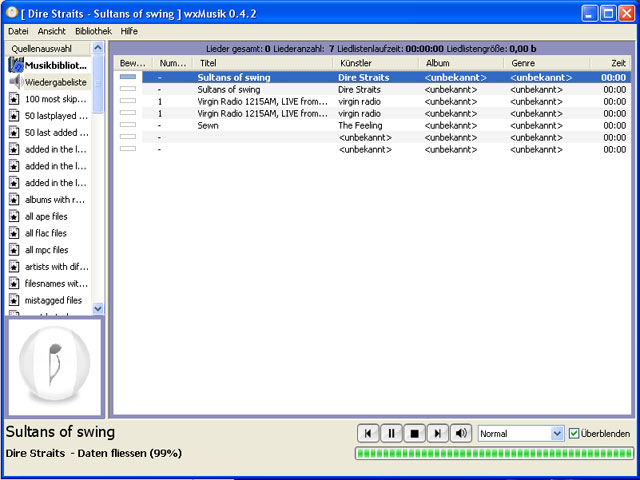Click the all mpc files playlist icon
This screenshot has height=480, width=640.
click(x=14, y=250)
